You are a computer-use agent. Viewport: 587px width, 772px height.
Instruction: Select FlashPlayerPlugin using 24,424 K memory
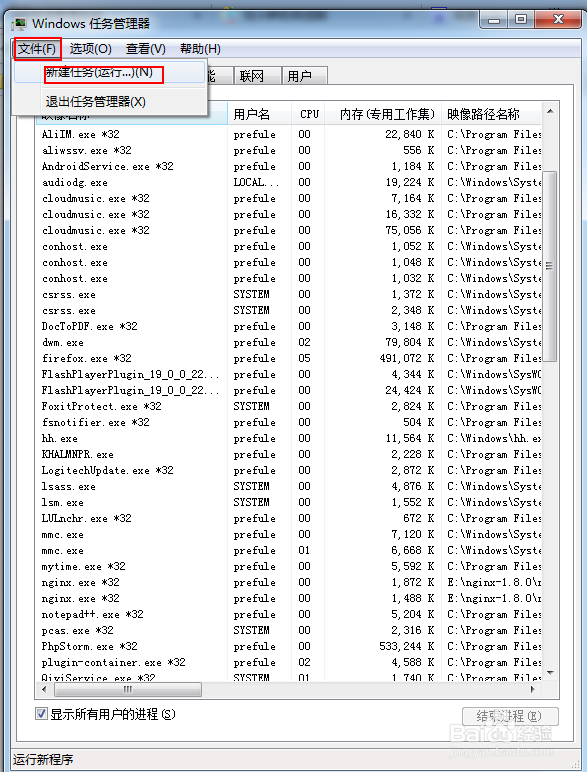coord(289,390)
